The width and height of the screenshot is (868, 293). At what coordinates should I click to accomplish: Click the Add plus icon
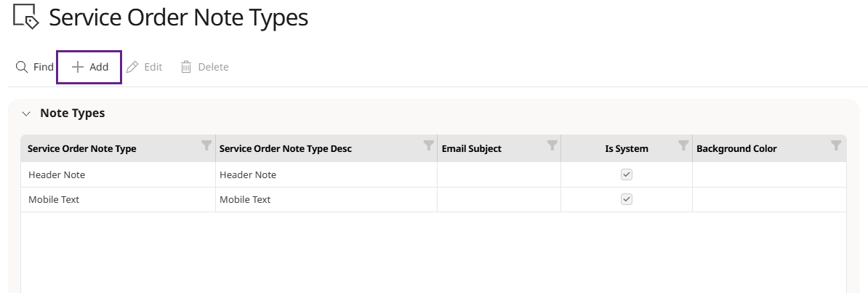(78, 67)
